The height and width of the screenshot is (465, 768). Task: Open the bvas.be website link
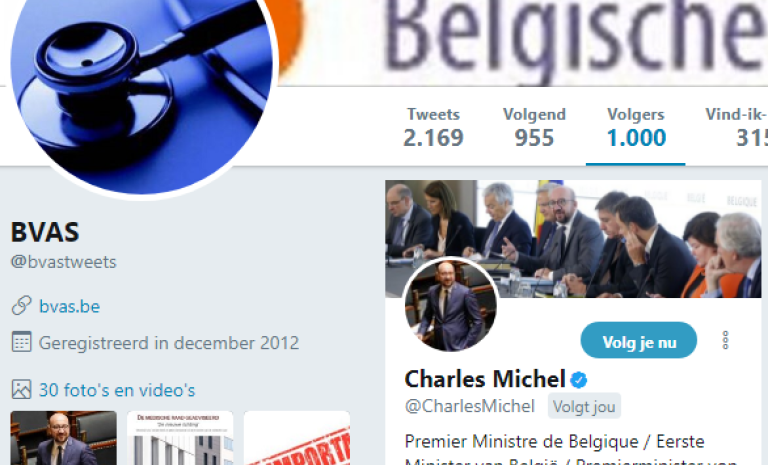coord(70,306)
